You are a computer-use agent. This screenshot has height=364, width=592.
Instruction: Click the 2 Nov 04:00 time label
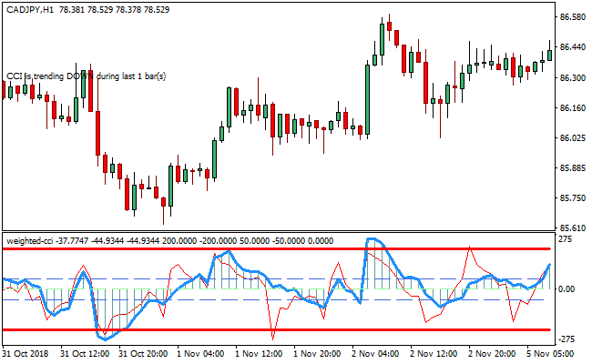pyautogui.click(x=375, y=354)
